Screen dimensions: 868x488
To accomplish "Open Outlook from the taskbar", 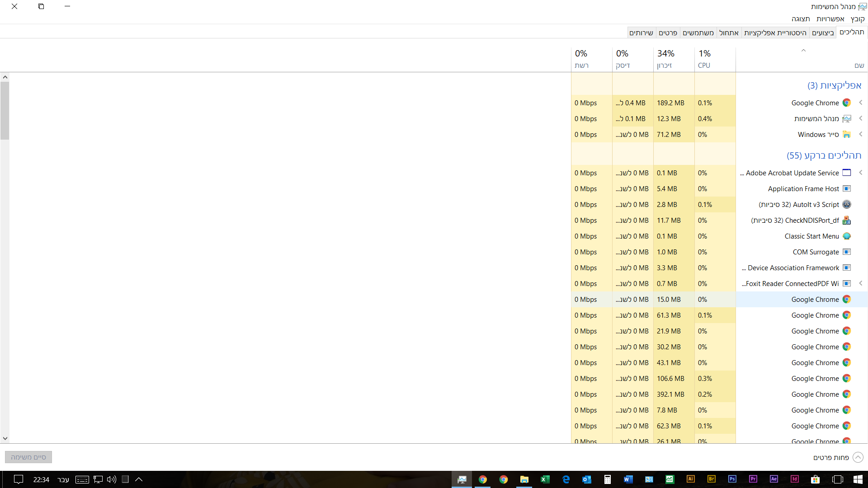I will click(587, 479).
